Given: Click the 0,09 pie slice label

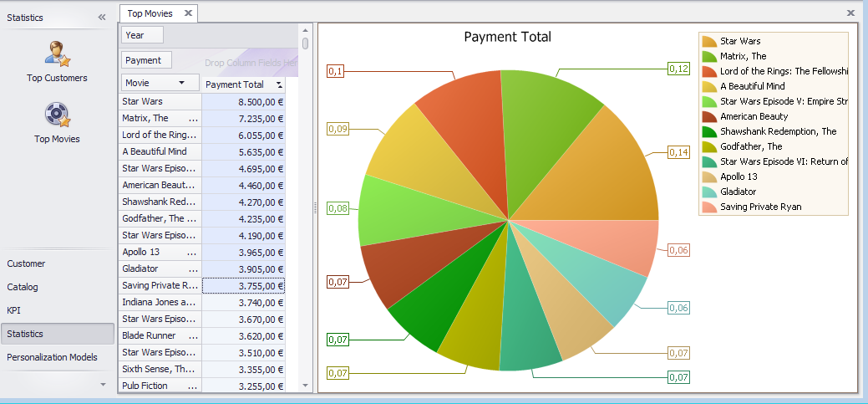Looking at the screenshot, I should click(x=338, y=129).
